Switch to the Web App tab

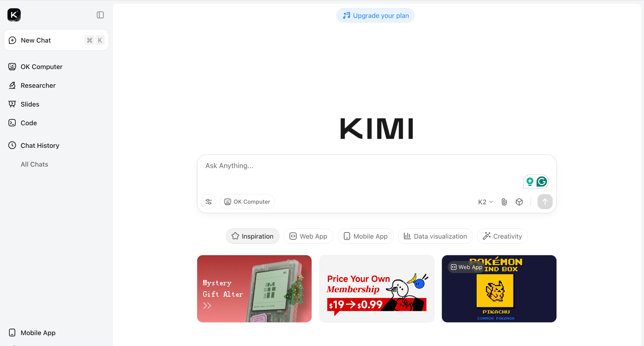coord(308,236)
